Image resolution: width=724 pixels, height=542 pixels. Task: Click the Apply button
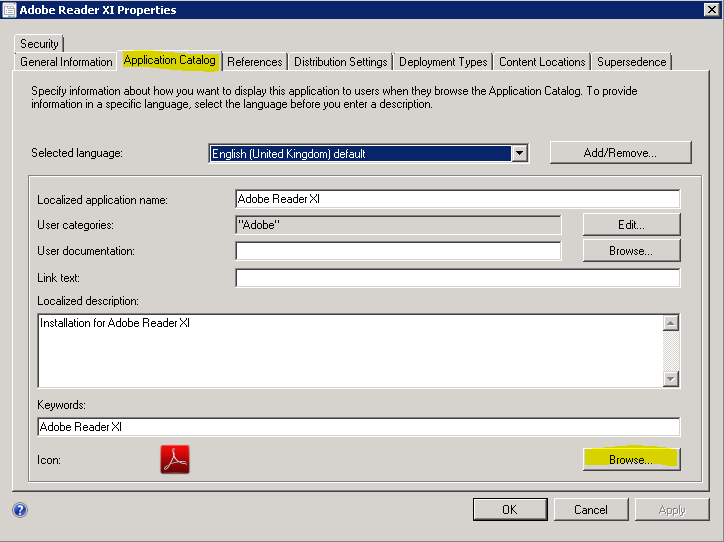click(x=672, y=510)
